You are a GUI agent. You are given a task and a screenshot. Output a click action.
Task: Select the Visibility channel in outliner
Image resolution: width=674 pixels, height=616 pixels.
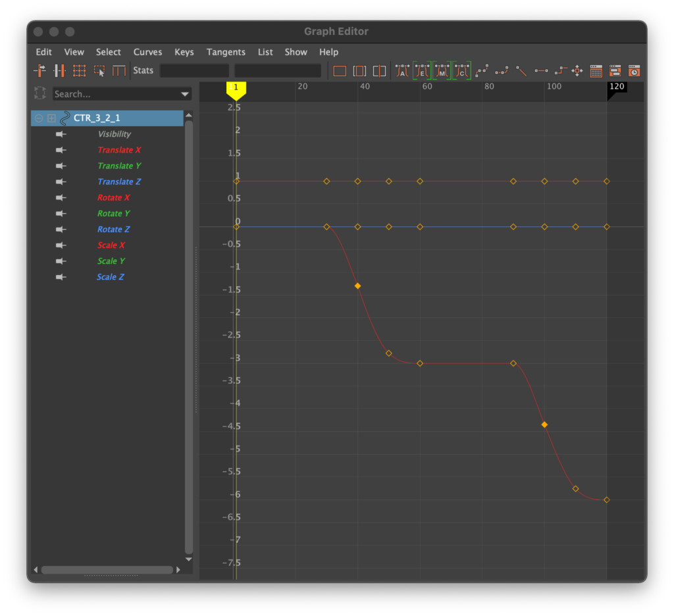[x=115, y=134]
